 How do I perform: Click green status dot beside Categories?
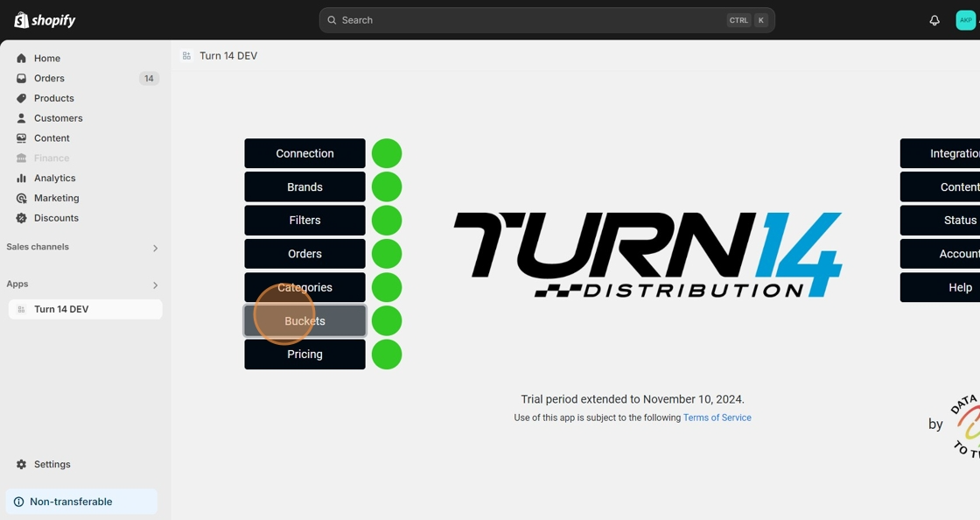387,287
